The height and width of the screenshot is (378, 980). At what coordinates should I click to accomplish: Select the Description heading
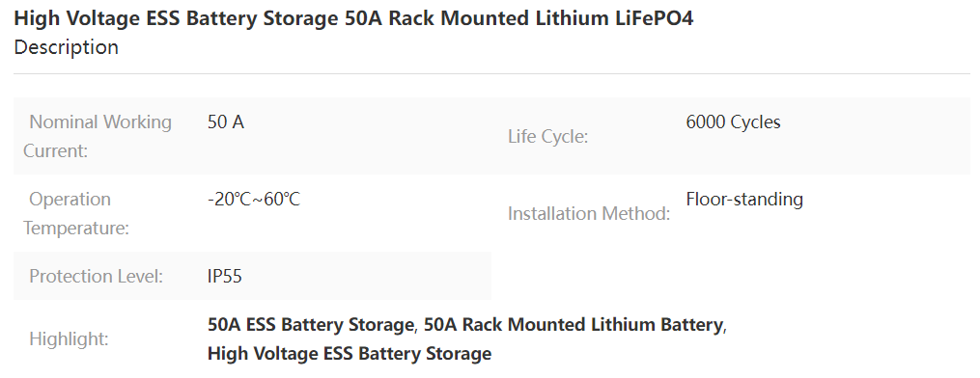[67, 47]
